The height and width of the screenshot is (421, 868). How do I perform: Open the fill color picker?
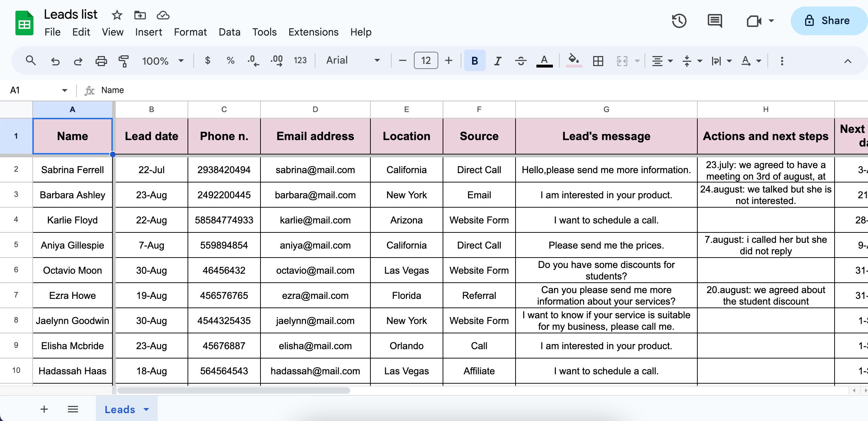573,60
